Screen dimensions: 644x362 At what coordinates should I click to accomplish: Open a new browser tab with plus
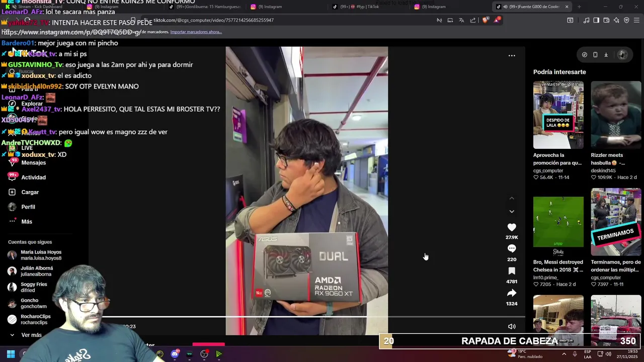coord(579,7)
